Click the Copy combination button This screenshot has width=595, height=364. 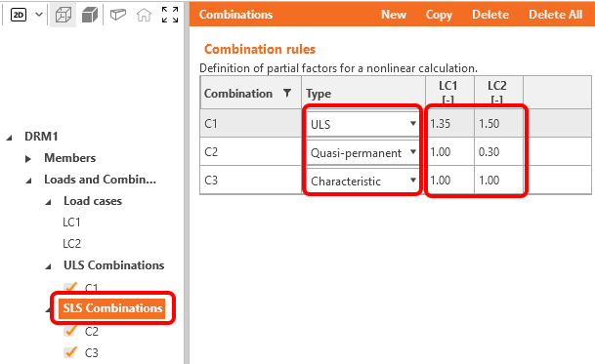point(439,15)
